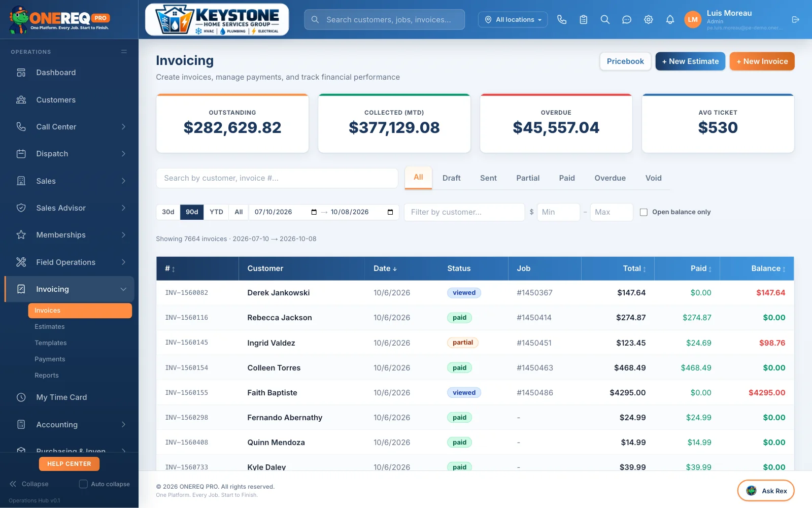Switch to the Partial tab
The height and width of the screenshot is (508, 812).
click(528, 178)
